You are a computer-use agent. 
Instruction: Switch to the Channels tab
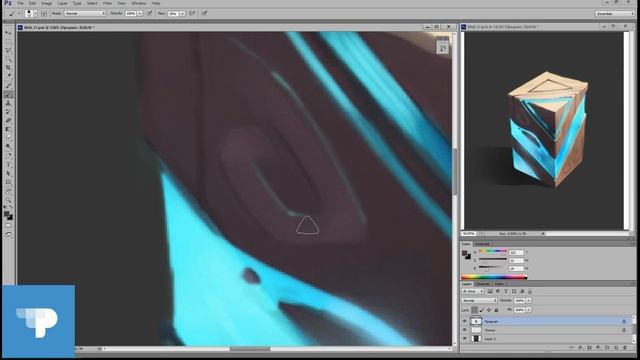coord(483,284)
